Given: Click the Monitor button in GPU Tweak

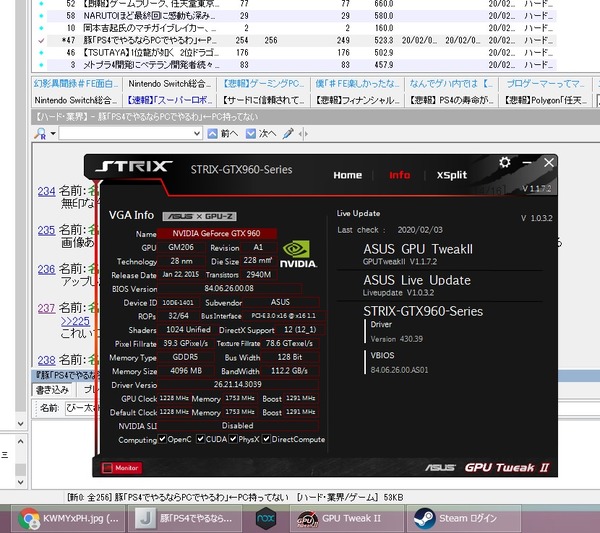Looking at the screenshot, I should [x=121, y=468].
